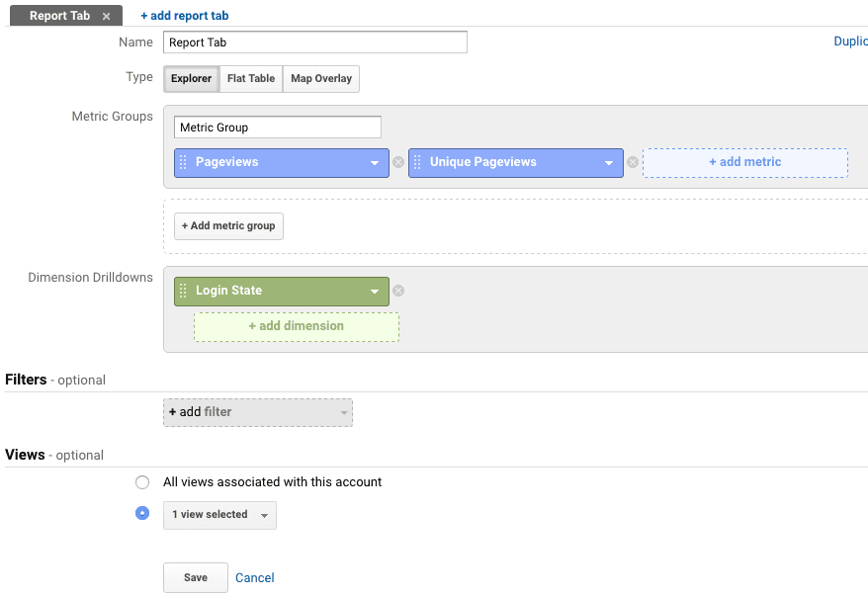Open the Unique Pageviews metric dropdown
The width and height of the screenshot is (868, 597).
(x=610, y=162)
